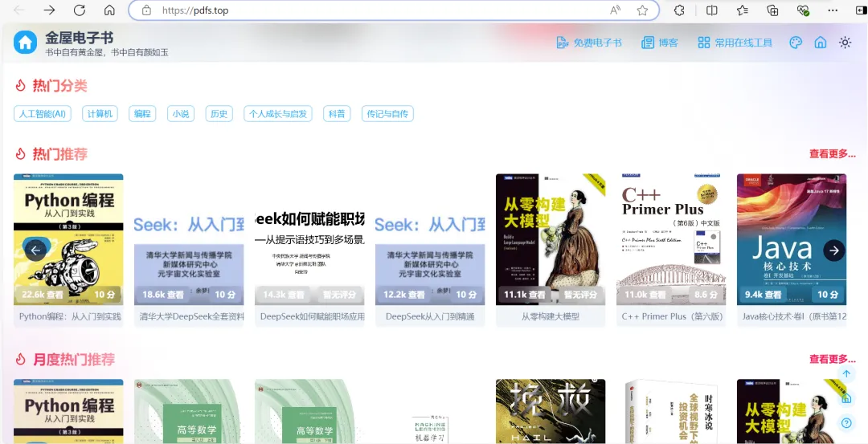Screen dimensions: 868x444
Task: Click title text C++ Primer Plus（第六版）
Action: click(672, 317)
